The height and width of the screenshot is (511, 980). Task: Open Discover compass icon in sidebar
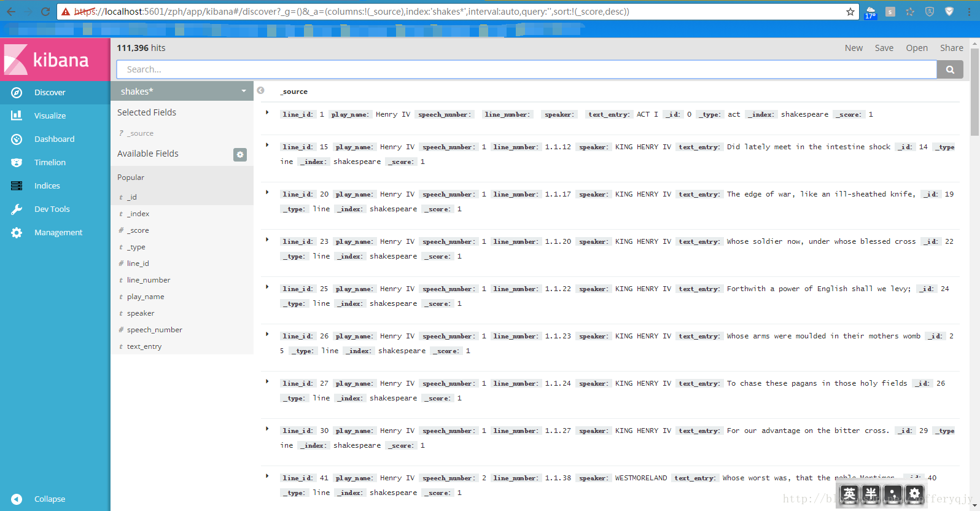click(x=17, y=93)
